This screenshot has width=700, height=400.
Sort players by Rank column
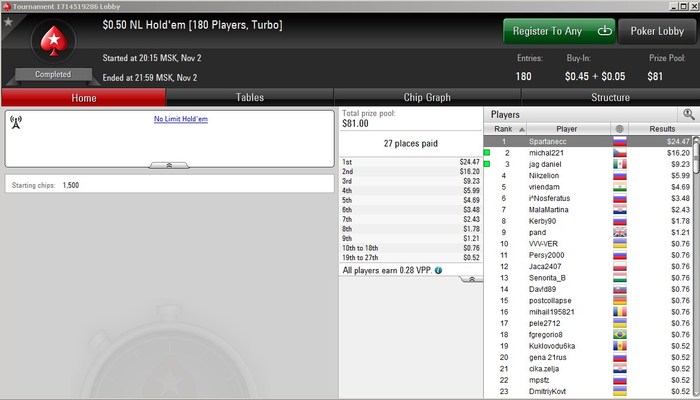tap(505, 129)
